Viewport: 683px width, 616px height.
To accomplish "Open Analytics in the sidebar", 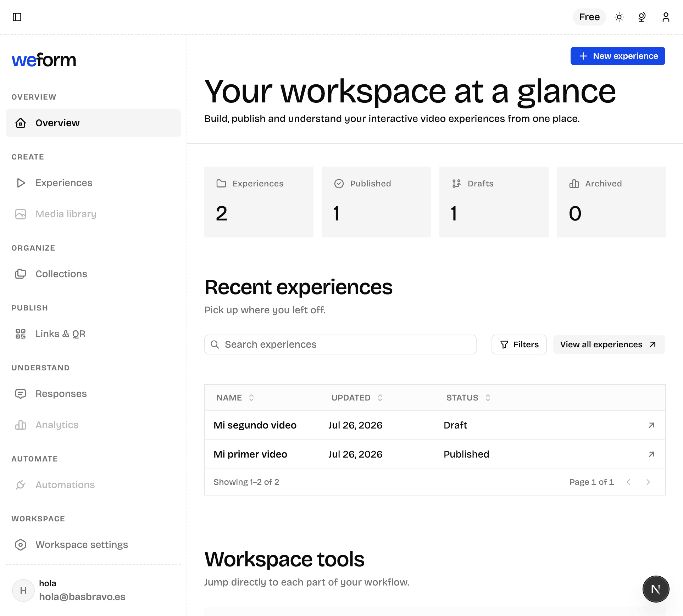I will coord(93,425).
